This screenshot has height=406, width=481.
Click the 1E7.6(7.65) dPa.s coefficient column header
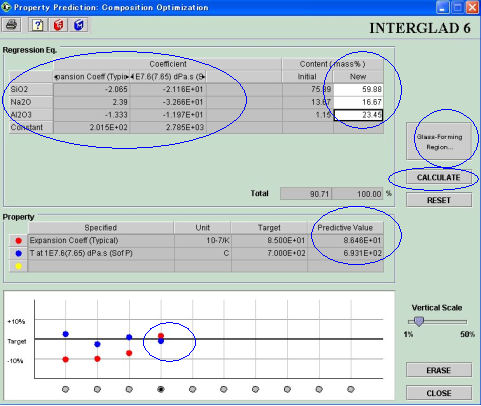point(168,77)
